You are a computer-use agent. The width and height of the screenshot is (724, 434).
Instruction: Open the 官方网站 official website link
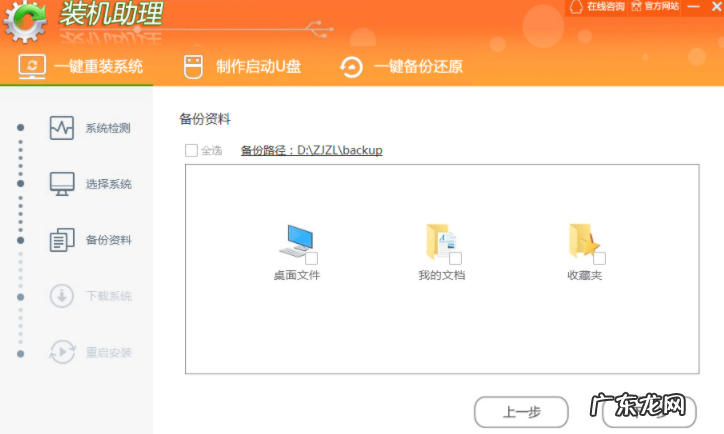point(655,6)
